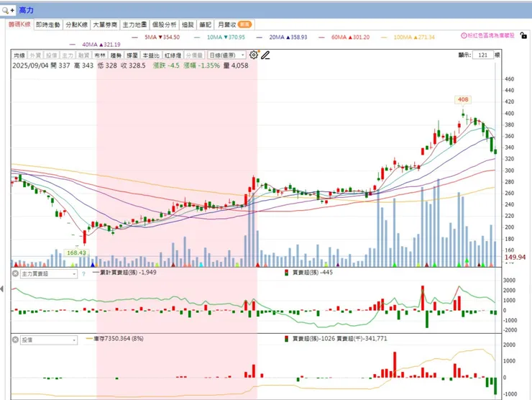The width and height of the screenshot is (532, 400).
Task: Click the 量 4,058 volume value
Action: tap(236, 65)
